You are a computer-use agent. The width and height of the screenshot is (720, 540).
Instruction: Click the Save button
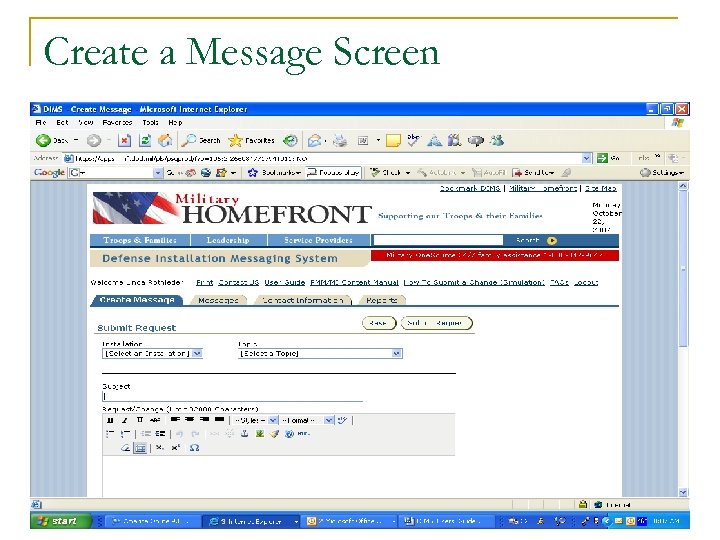coord(378,323)
